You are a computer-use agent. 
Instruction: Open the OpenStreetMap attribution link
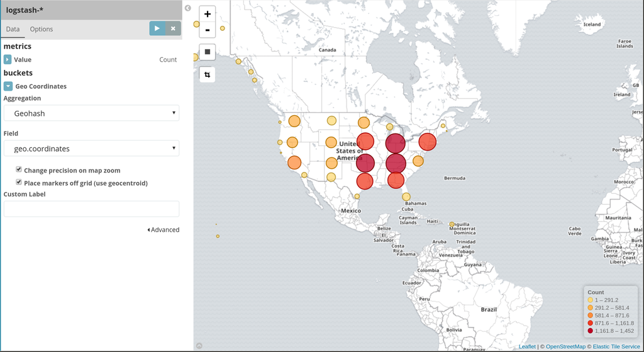tap(565, 346)
